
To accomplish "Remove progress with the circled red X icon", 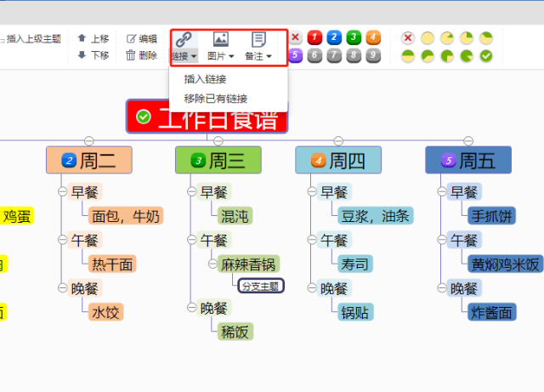I will 408,38.
